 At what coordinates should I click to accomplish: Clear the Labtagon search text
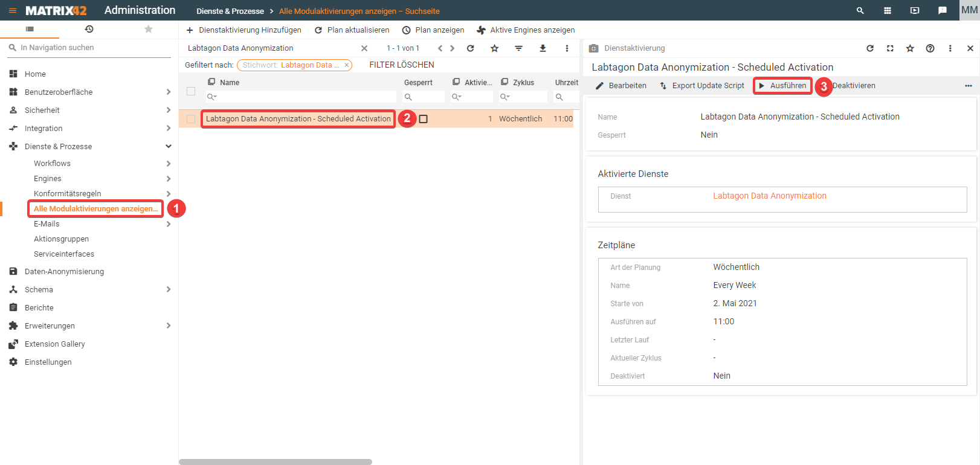coord(364,48)
